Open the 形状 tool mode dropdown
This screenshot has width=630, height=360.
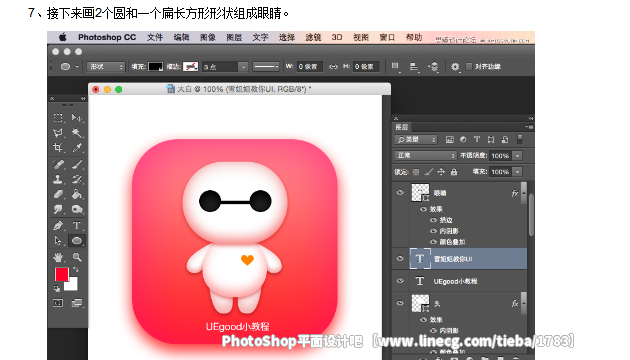point(106,67)
